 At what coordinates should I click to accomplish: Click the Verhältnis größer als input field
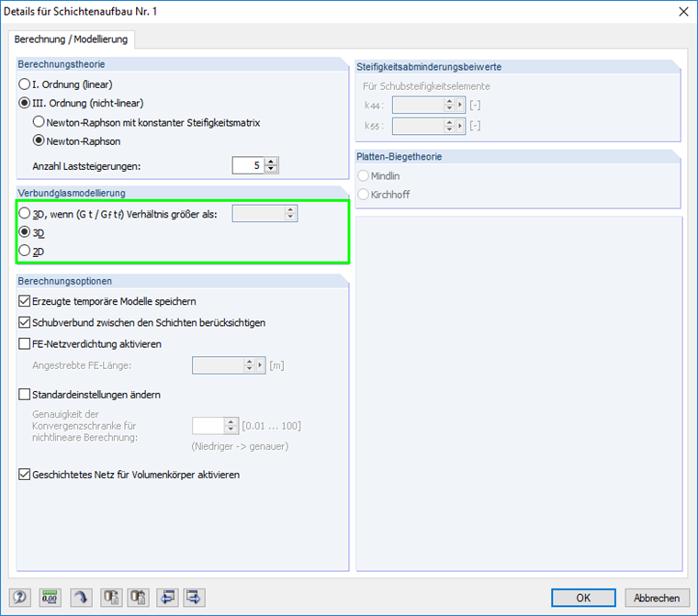(x=259, y=214)
